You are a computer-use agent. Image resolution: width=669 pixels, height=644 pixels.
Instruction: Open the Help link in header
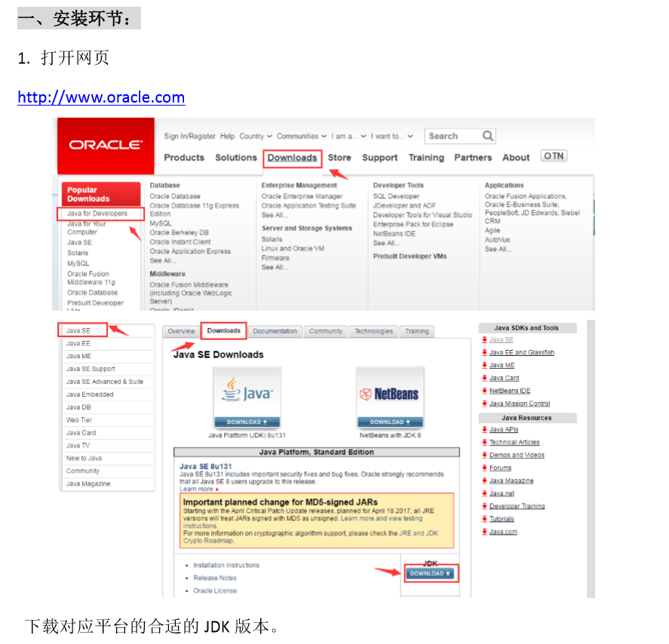(x=228, y=136)
